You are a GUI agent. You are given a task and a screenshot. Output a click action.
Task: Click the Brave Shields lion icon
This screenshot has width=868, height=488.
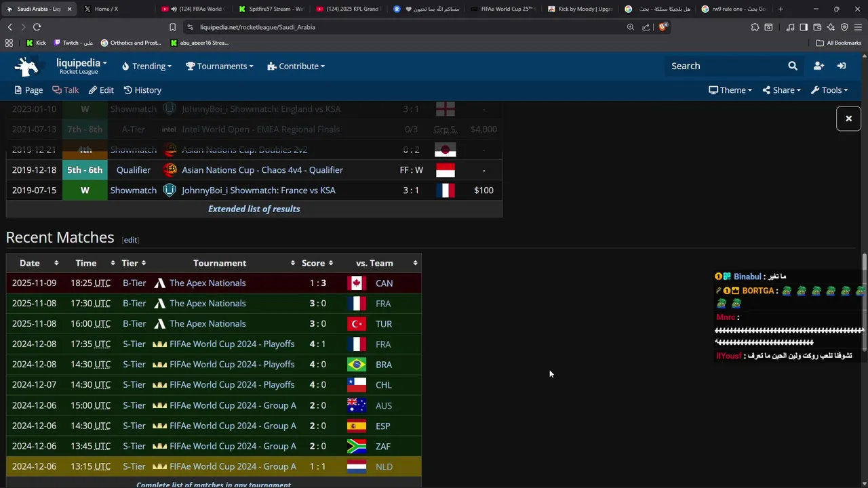[x=663, y=27]
